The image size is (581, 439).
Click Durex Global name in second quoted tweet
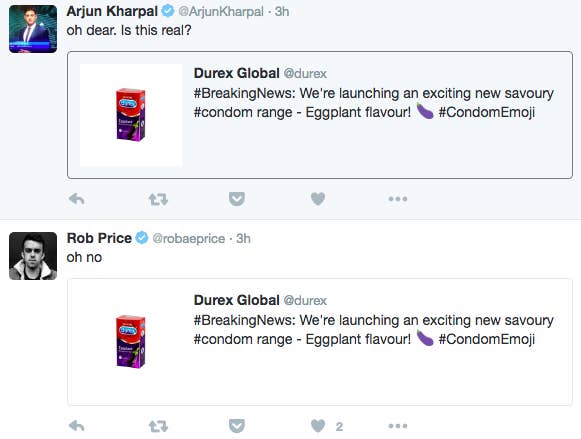click(x=236, y=300)
